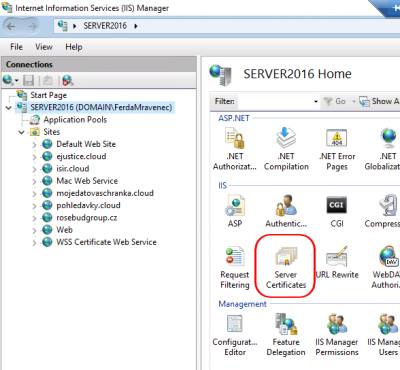Open .NET Error Pages icon

[337, 149]
